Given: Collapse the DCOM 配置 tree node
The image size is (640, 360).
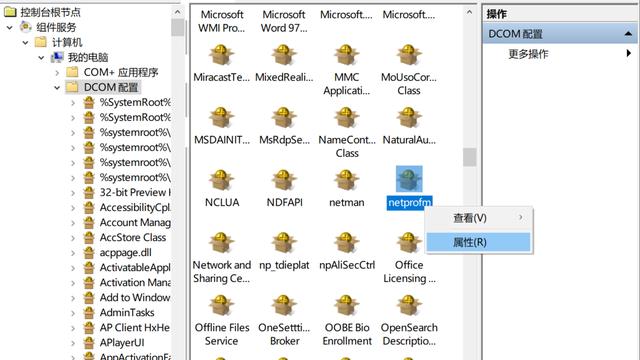Looking at the screenshot, I should (57, 87).
